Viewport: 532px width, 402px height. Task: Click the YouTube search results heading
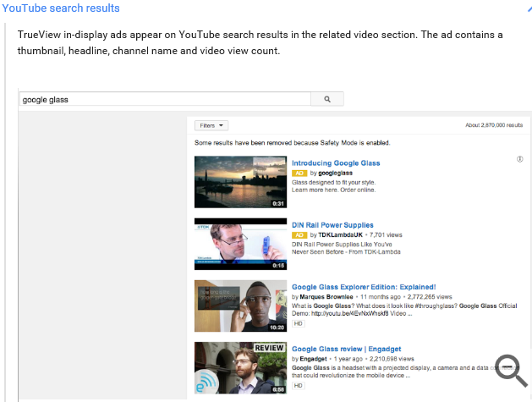coord(61,8)
